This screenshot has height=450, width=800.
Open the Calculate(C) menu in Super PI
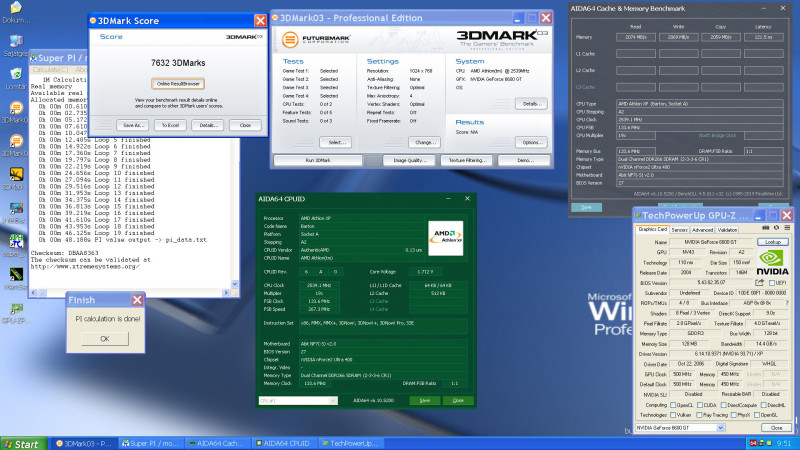(x=50, y=69)
